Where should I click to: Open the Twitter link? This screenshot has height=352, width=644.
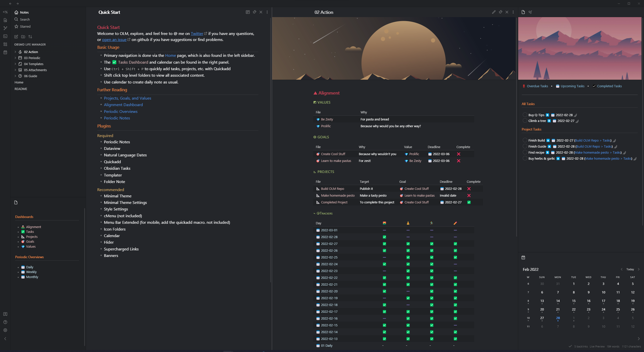click(197, 33)
